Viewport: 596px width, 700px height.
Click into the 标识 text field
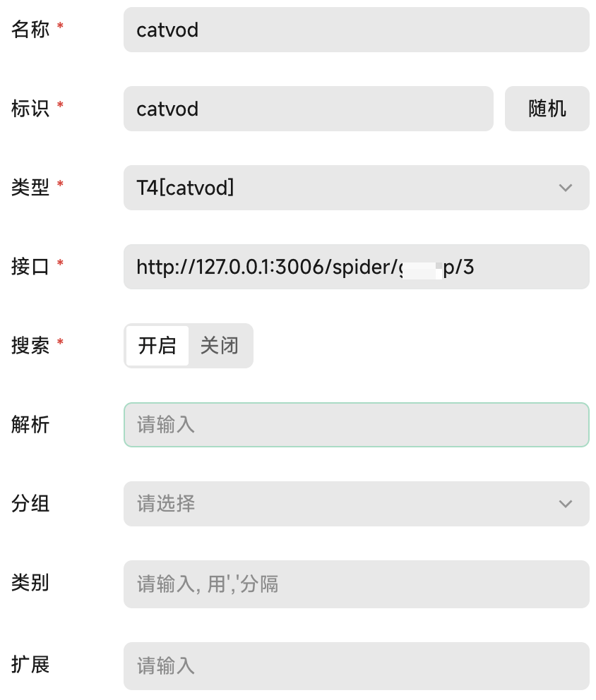(x=308, y=109)
